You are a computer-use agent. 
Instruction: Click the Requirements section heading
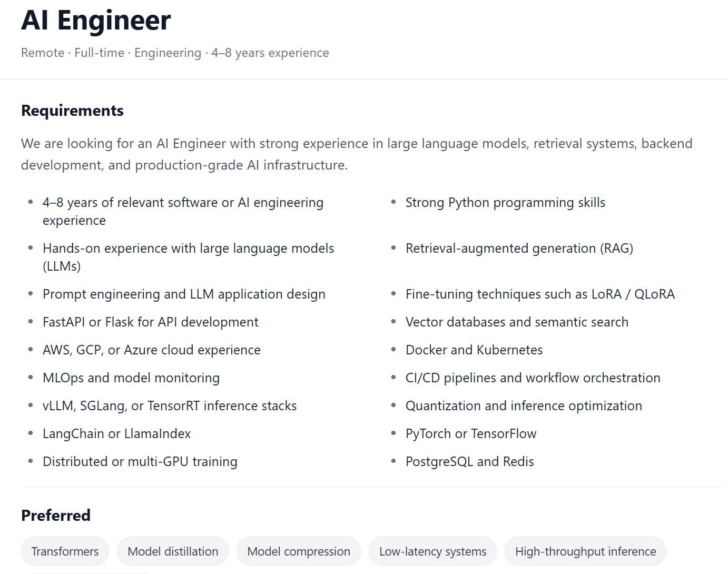point(72,111)
